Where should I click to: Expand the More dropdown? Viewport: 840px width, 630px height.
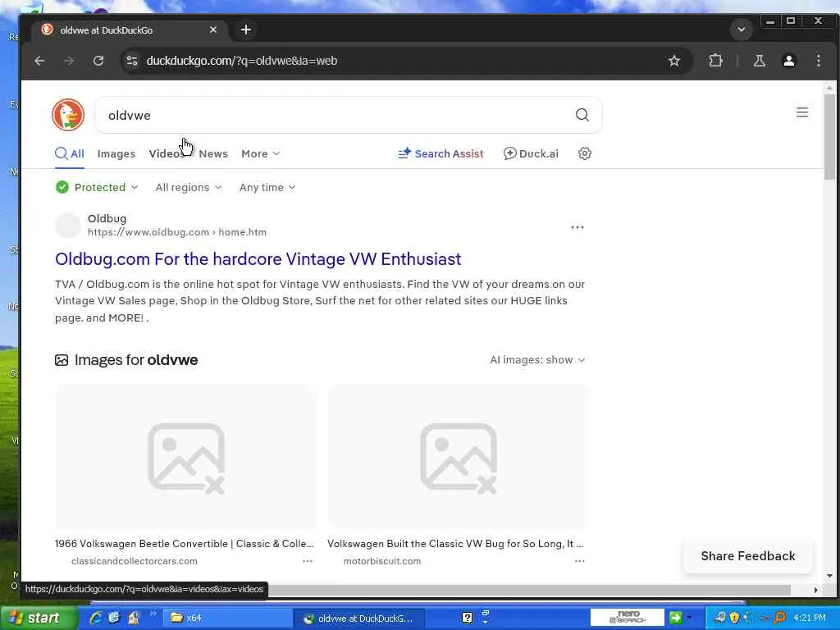point(260,153)
